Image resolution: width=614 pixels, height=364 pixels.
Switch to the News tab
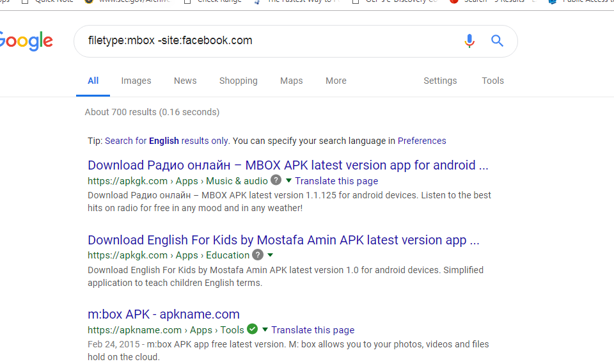(x=185, y=81)
